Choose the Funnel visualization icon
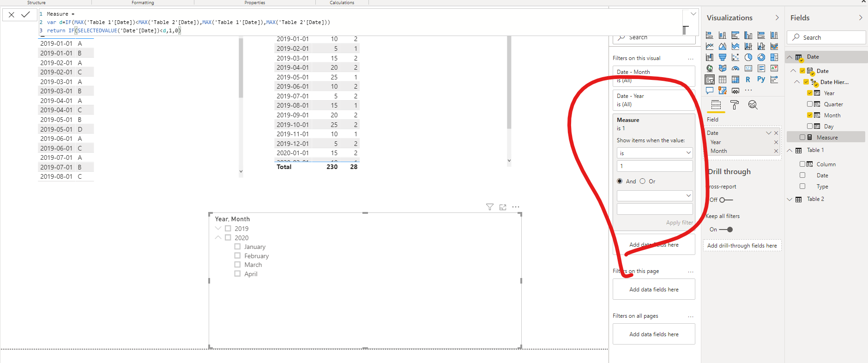The image size is (868, 363). pos(723,57)
